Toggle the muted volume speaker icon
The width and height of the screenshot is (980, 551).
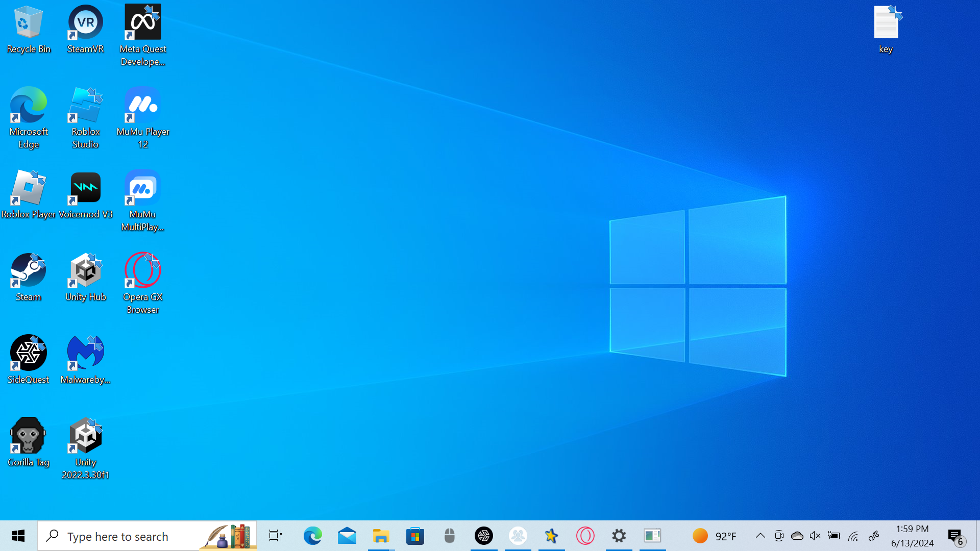pos(815,536)
